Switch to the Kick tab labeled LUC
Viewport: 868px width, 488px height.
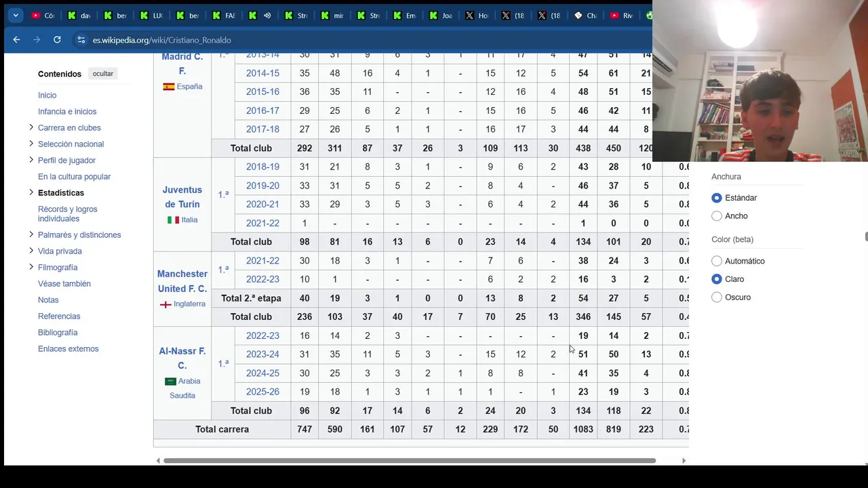coord(152,16)
